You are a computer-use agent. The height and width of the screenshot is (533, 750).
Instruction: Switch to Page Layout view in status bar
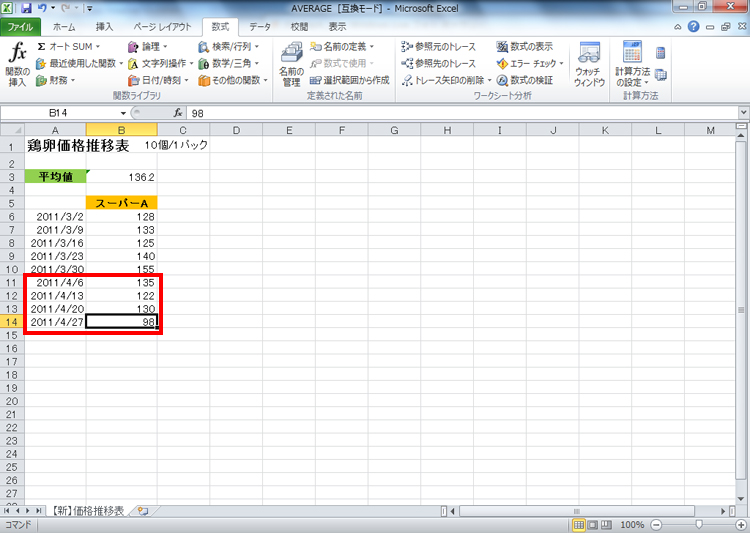(592, 525)
